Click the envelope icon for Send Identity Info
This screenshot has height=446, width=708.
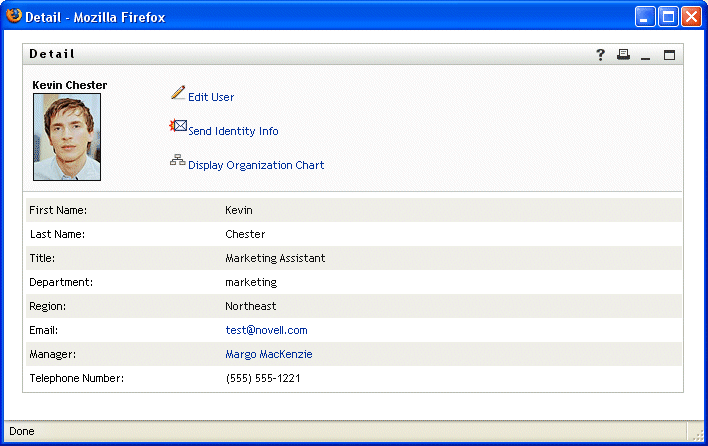tap(179, 126)
